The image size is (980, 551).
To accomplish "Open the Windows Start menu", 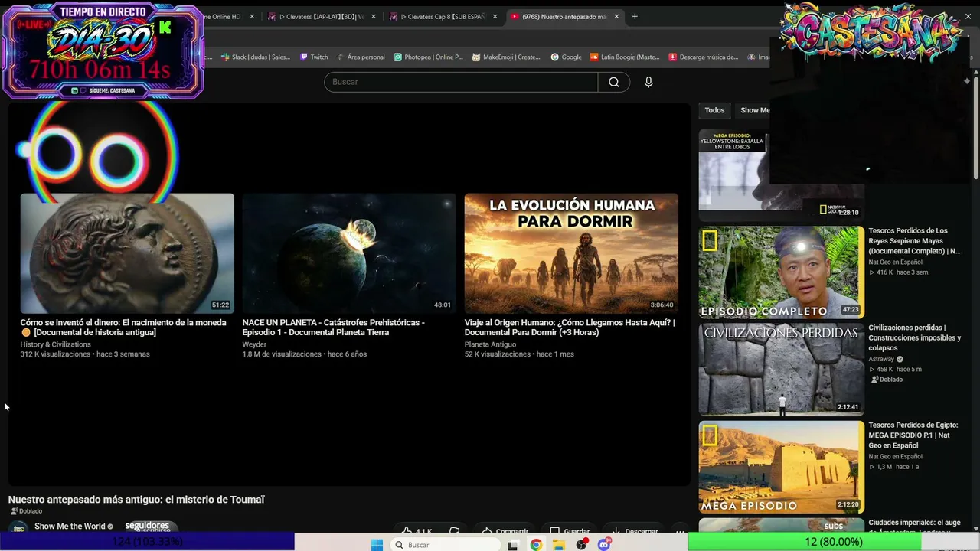I will point(377,545).
